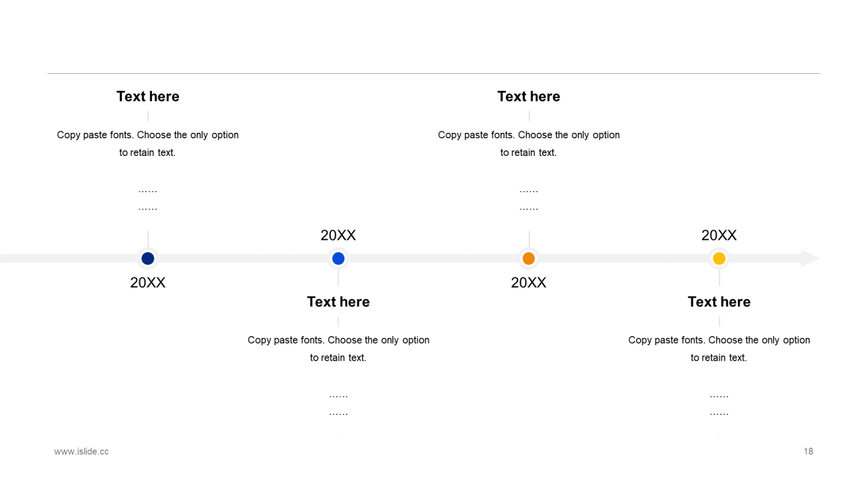Click the orange timeline dot

[529, 258]
